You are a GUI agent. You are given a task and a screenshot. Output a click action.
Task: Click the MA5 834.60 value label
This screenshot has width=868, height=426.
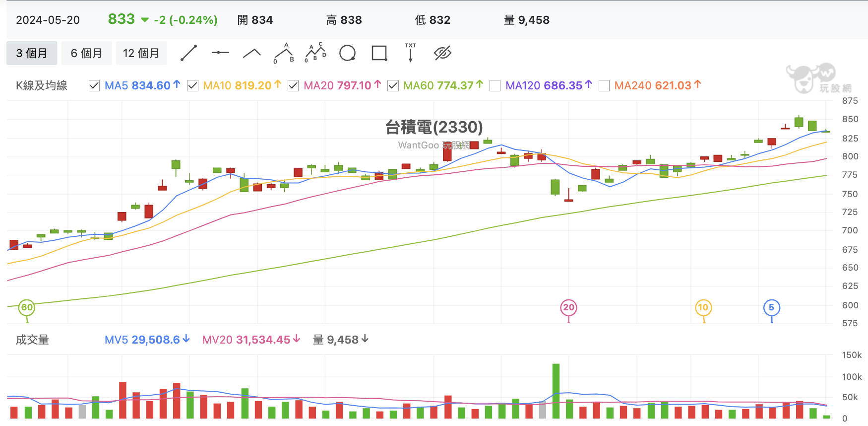pyautogui.click(x=142, y=85)
